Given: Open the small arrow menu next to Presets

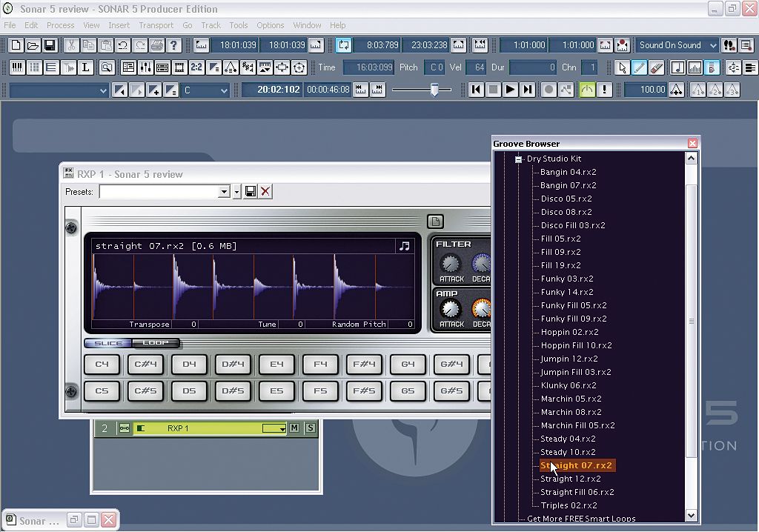Looking at the screenshot, I should tap(236, 192).
